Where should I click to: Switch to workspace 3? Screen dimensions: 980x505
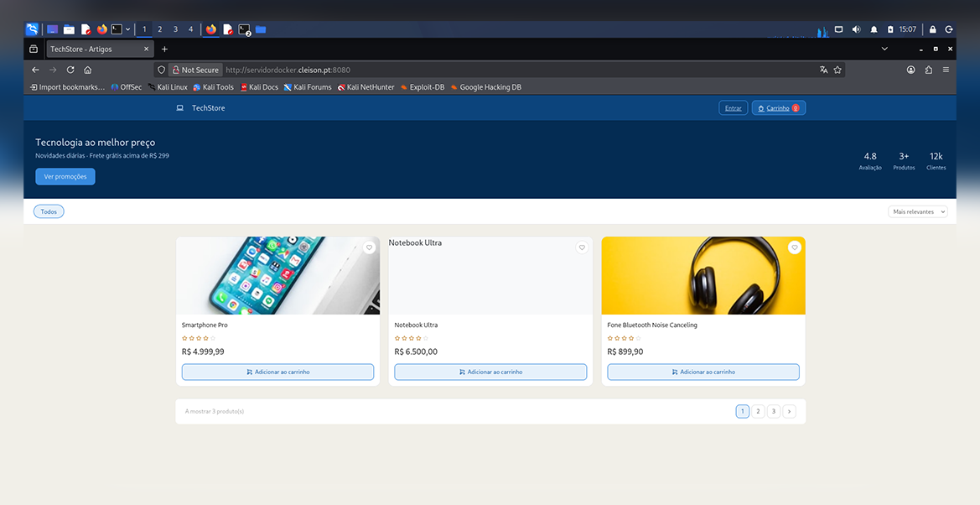tap(175, 29)
